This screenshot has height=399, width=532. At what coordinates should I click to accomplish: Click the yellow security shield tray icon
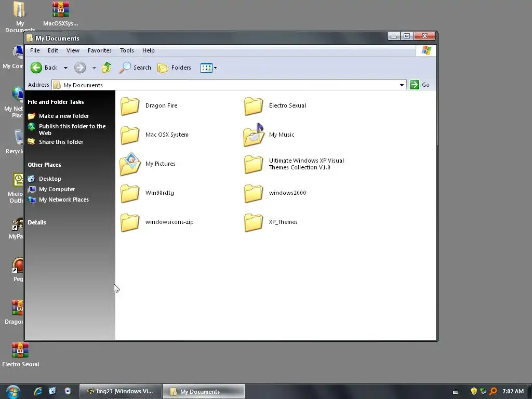[x=474, y=391]
